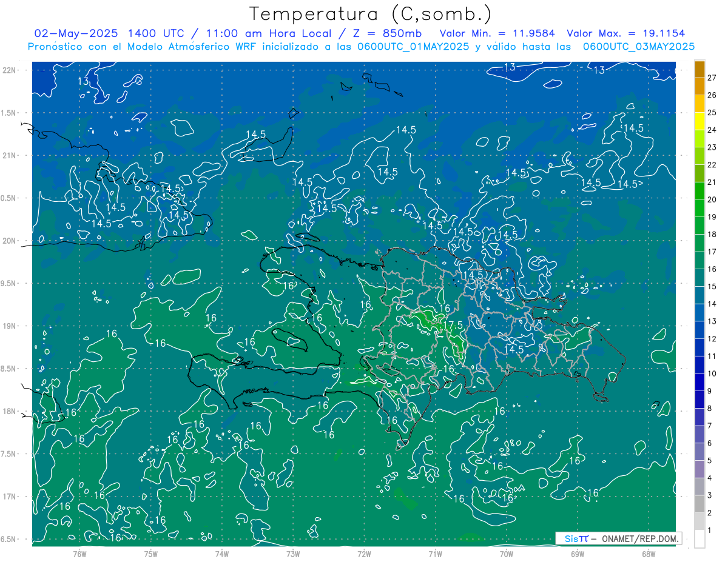Click the 70W longitude axis label

pos(507,554)
